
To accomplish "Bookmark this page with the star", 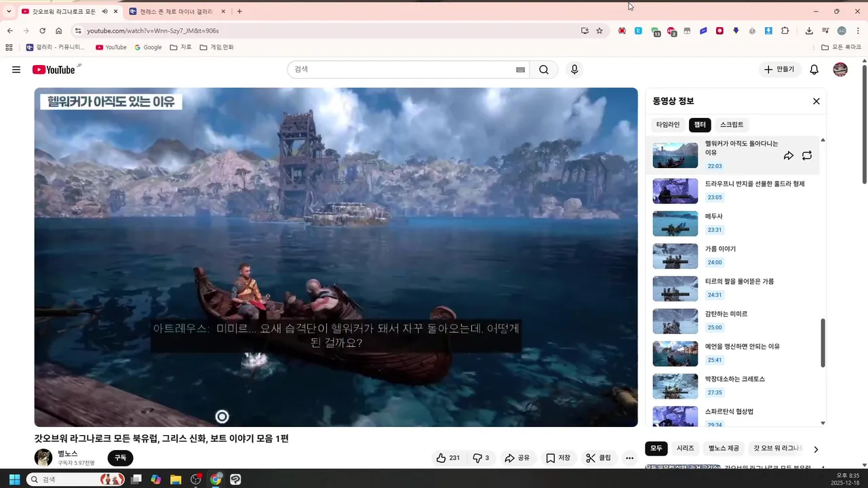I will point(599,30).
